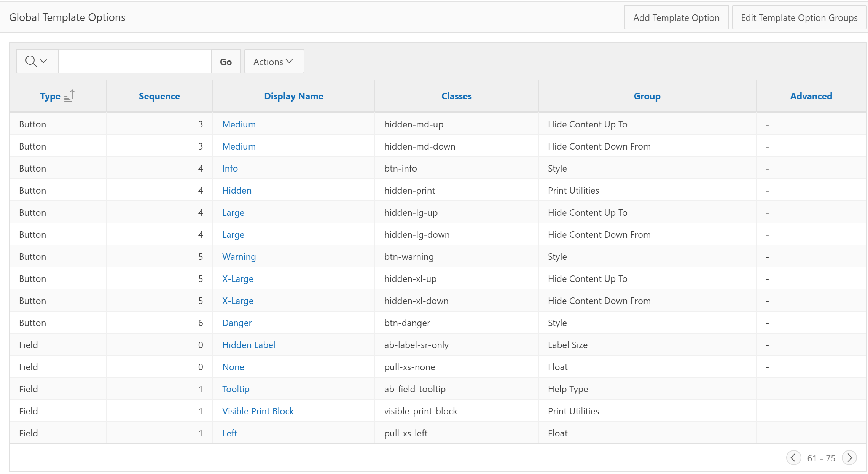
Task: Click Add Template Option button
Action: coord(676,18)
